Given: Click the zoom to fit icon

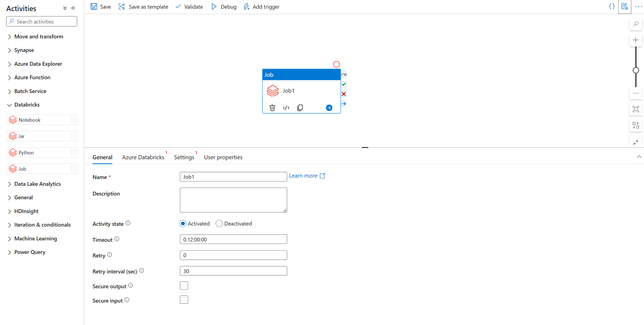Looking at the screenshot, I should [636, 109].
